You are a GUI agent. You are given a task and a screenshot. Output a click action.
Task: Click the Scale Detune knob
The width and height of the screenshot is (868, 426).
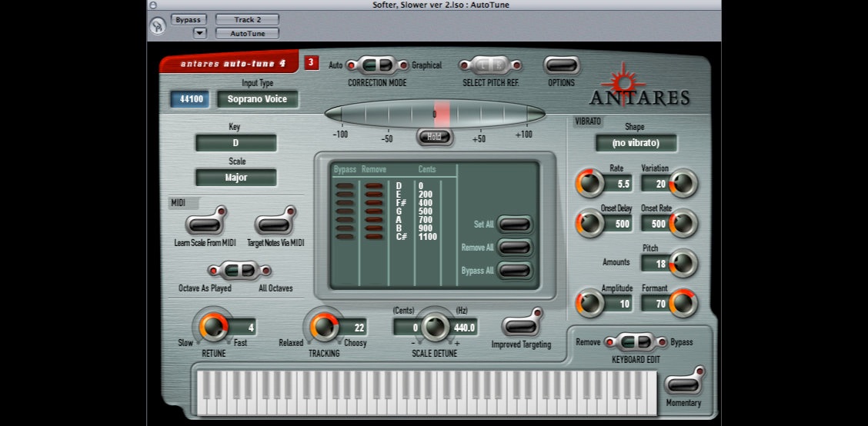435,327
